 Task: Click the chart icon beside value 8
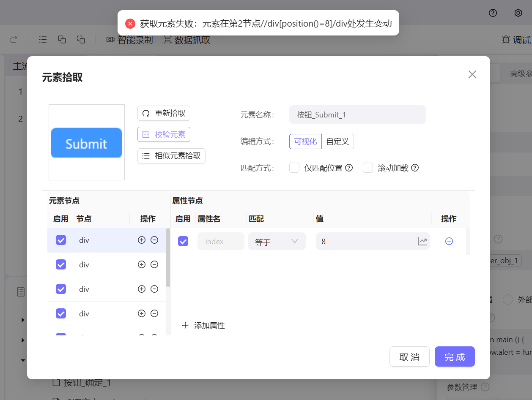(x=423, y=241)
